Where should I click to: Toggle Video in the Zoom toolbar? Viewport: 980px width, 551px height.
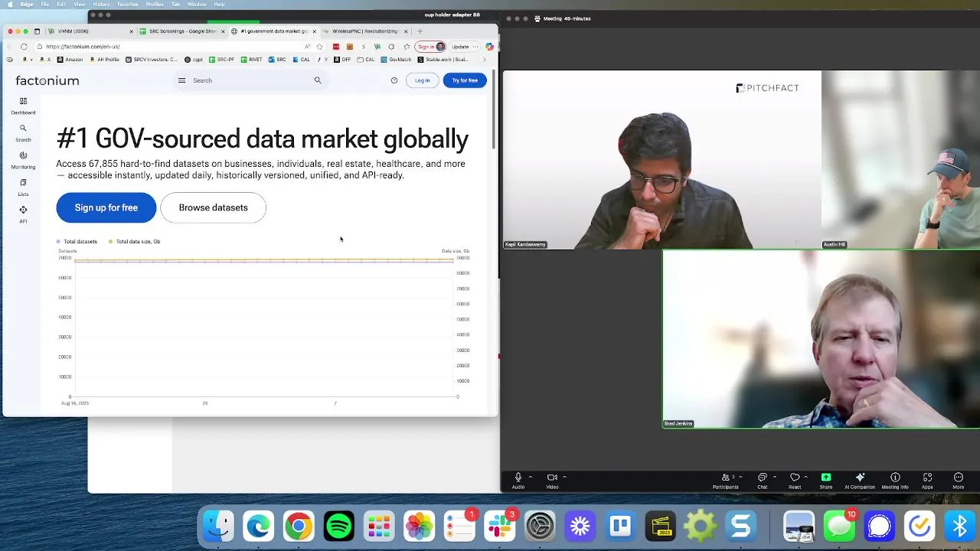[552, 480]
